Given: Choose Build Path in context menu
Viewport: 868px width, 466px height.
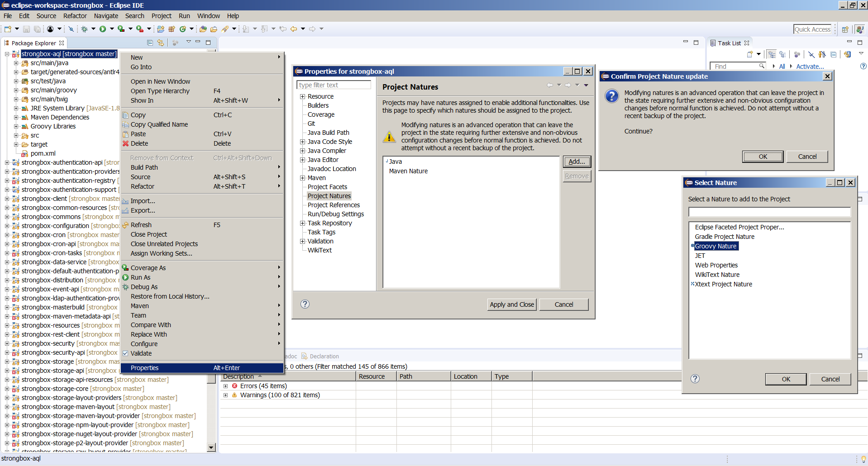Looking at the screenshot, I should coord(202,167).
